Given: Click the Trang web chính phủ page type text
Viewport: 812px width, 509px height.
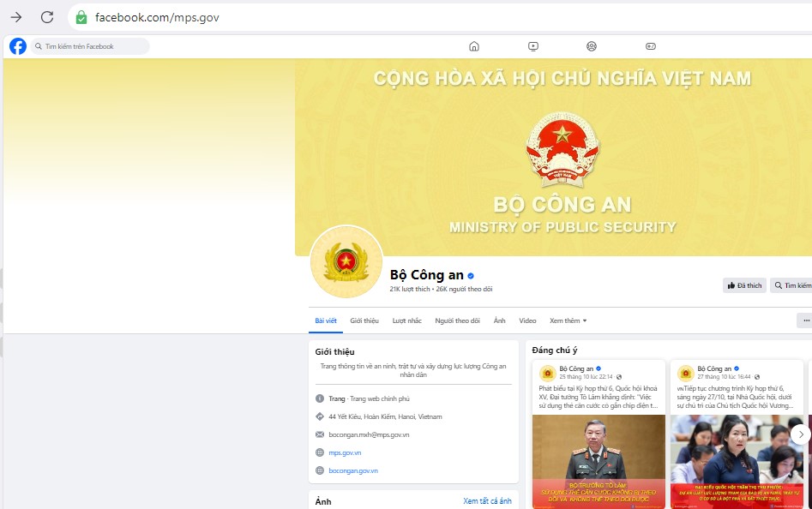Looking at the screenshot, I should click(380, 398).
